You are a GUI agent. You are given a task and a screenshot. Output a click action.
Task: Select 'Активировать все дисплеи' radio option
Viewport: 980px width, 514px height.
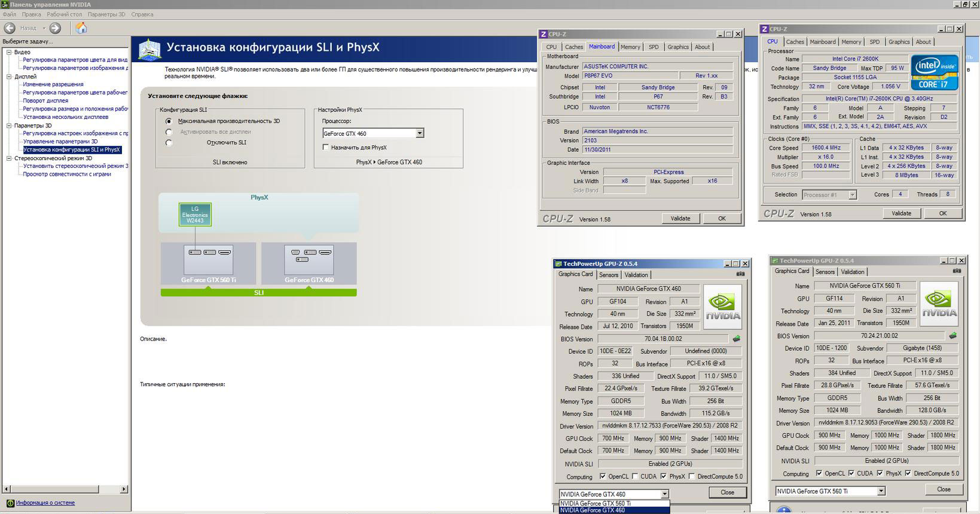[x=169, y=132]
